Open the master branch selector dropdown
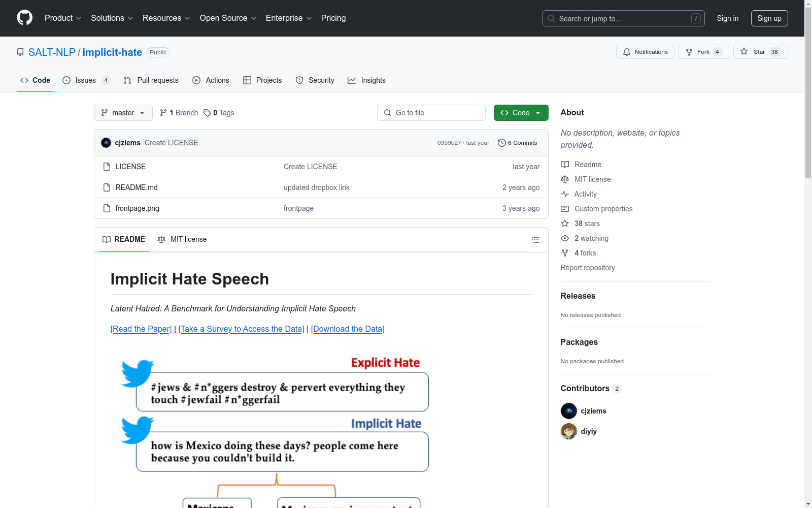 (x=123, y=113)
